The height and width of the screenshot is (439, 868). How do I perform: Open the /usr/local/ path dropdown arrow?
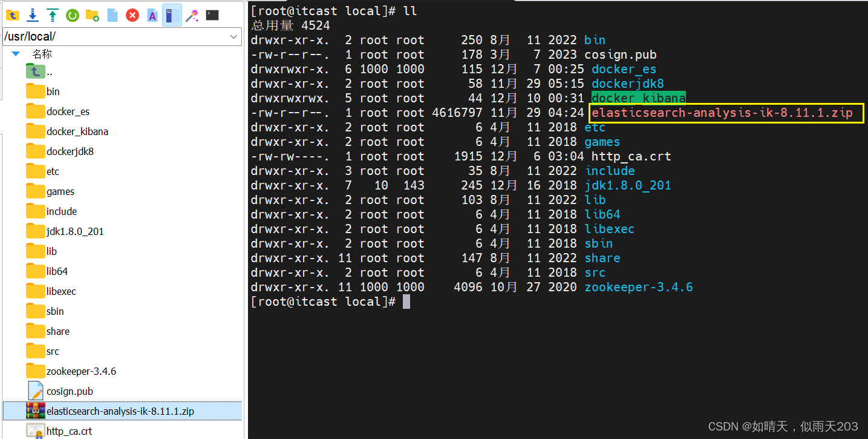233,36
